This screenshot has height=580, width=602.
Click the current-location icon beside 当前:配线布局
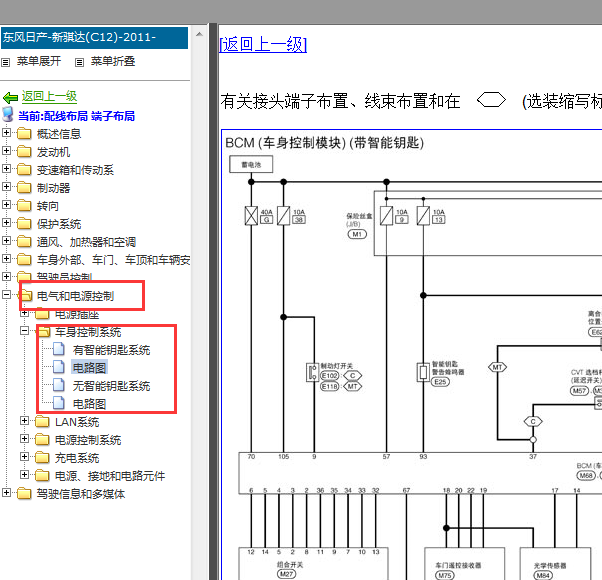8,115
